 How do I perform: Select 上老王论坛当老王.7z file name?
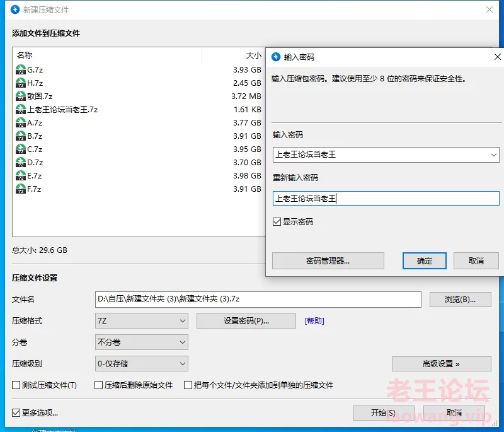62,109
